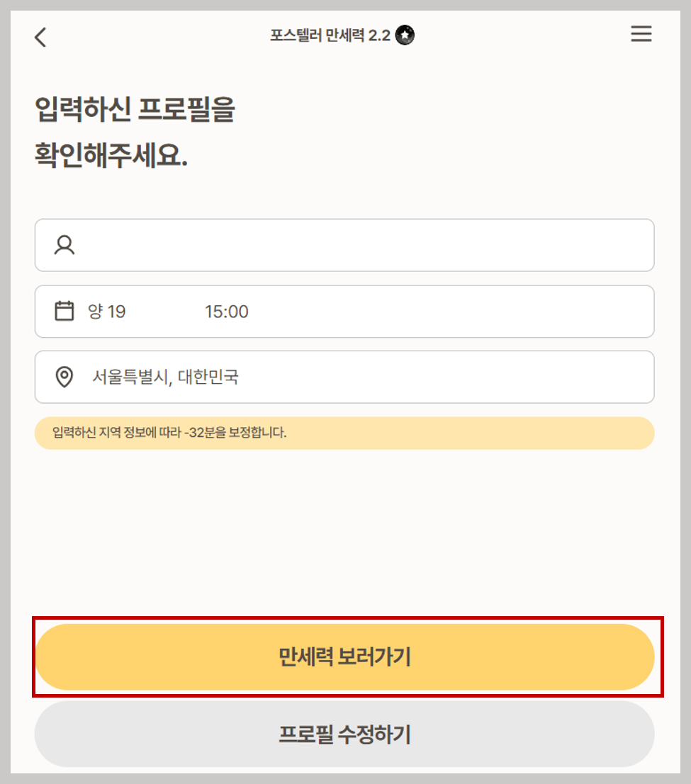Viewport: 691px width, 784px height.
Task: Click the star badge next to the app title
Action: point(405,34)
